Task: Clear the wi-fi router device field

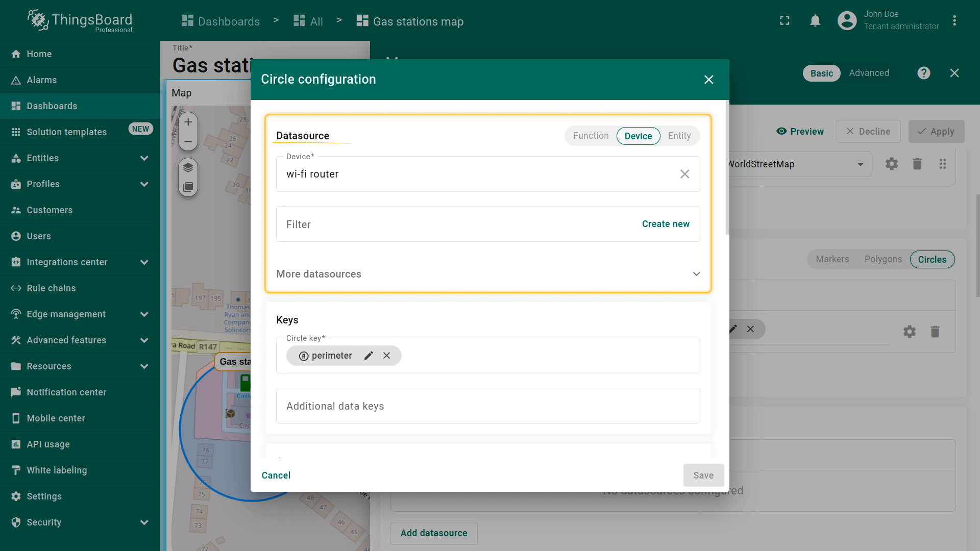Action: point(684,174)
